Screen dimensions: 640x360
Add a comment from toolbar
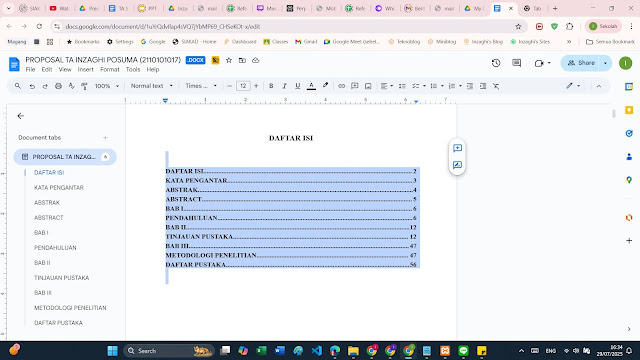(355, 86)
